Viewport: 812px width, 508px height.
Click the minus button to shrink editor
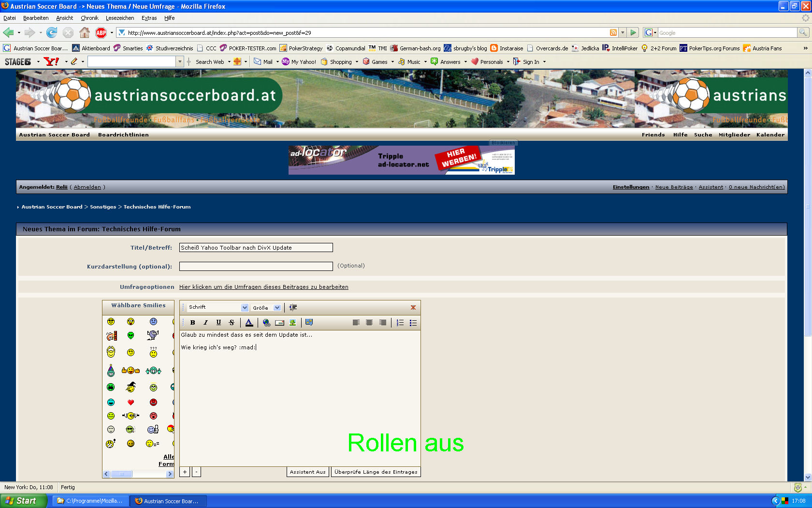pos(196,472)
